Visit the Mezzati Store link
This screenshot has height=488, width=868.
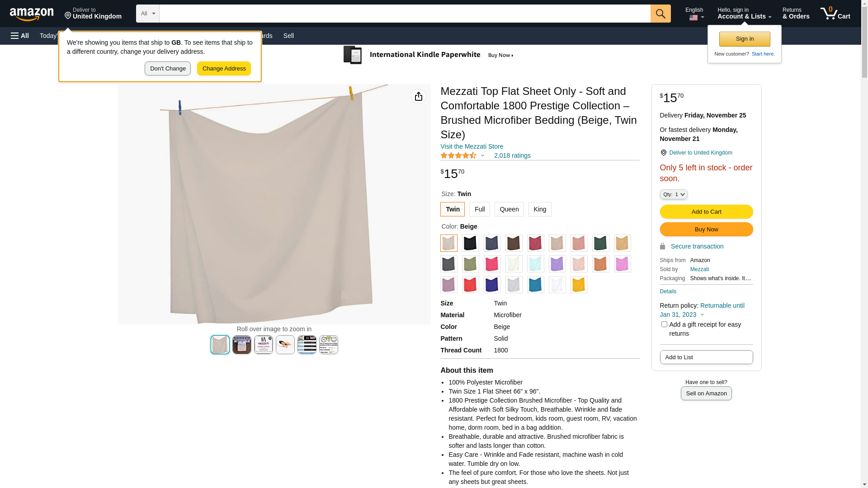[472, 146]
